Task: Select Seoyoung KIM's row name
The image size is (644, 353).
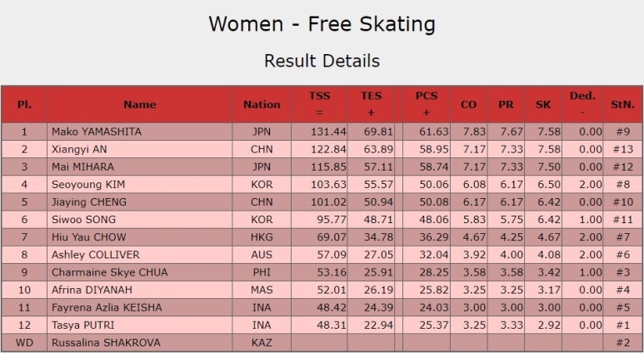Action: coord(88,185)
